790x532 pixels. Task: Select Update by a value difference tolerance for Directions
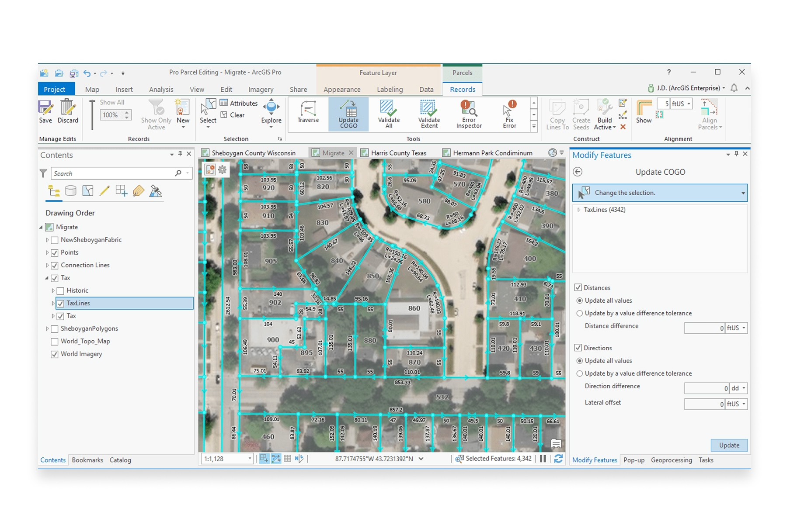pyautogui.click(x=579, y=373)
